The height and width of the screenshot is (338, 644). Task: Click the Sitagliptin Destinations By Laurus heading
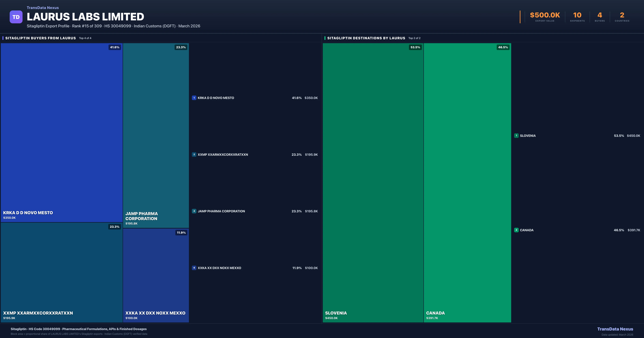[x=366, y=38]
